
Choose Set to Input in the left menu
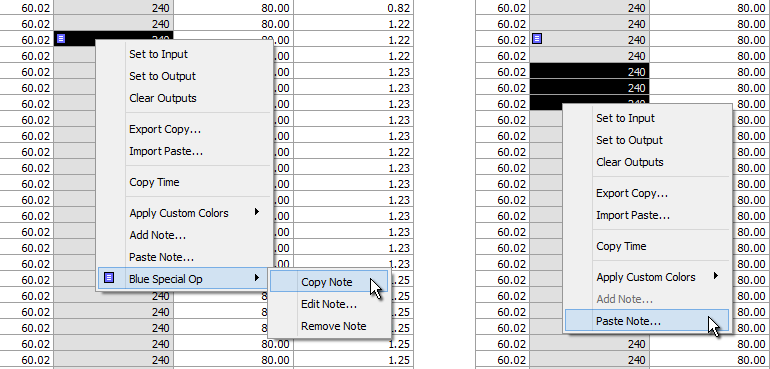tap(158, 55)
